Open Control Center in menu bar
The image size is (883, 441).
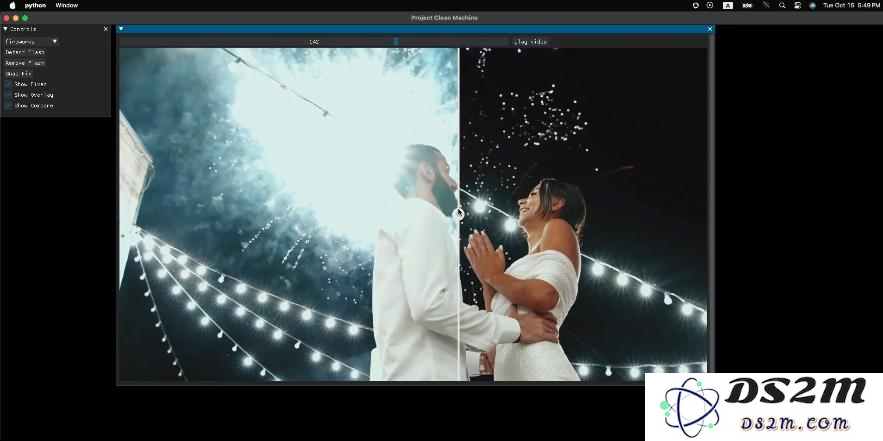[797, 5]
